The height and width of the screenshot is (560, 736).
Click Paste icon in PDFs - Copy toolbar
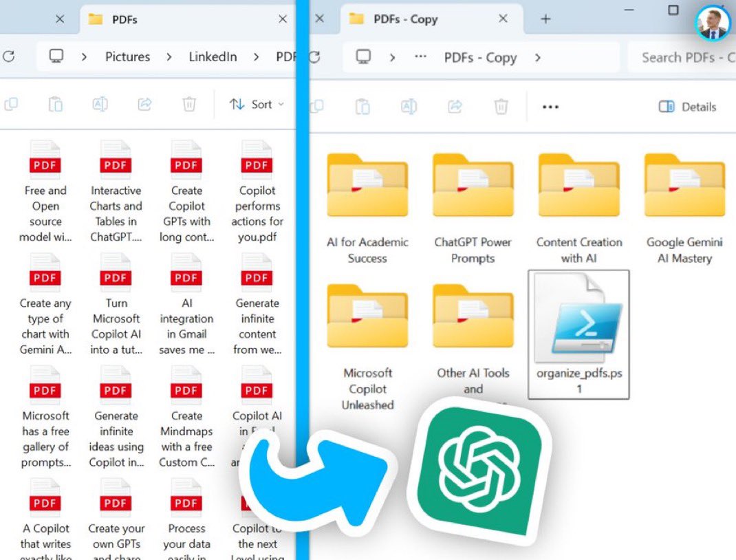pos(362,107)
